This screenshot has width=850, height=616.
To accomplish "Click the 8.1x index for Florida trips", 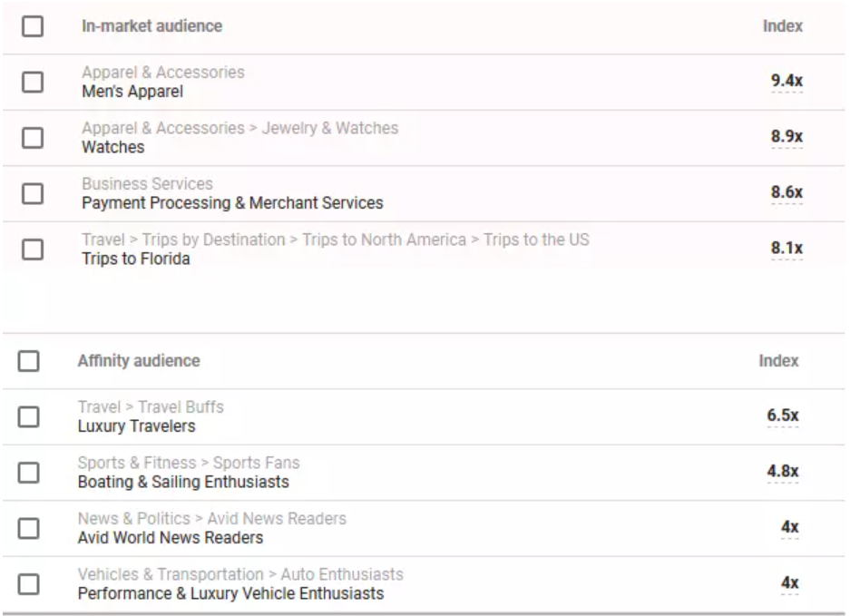I will (786, 249).
